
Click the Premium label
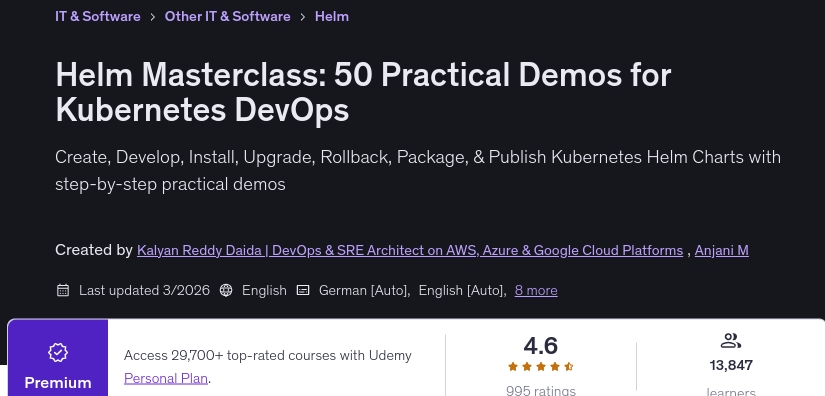point(58,383)
